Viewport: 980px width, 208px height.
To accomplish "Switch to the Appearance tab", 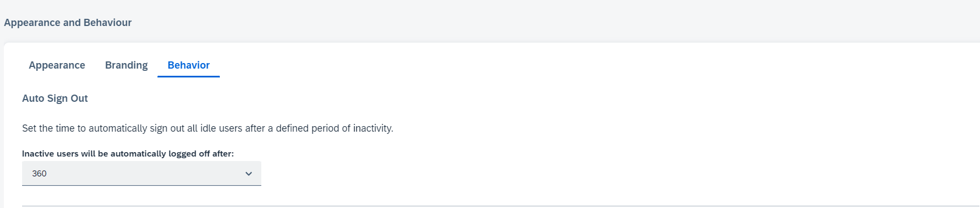I will 57,65.
